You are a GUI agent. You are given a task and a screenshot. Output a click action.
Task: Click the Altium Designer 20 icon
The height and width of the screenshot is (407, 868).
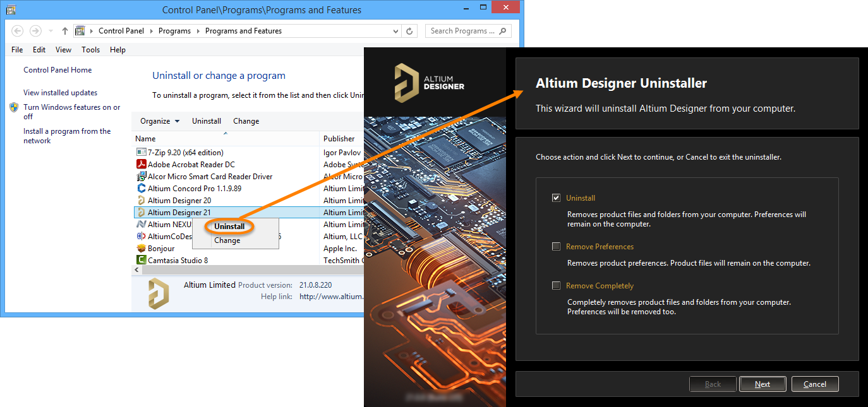click(142, 201)
